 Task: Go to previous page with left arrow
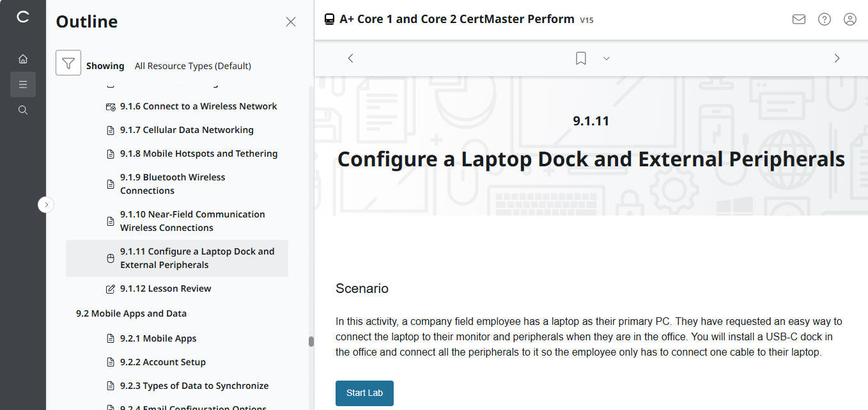pos(350,58)
